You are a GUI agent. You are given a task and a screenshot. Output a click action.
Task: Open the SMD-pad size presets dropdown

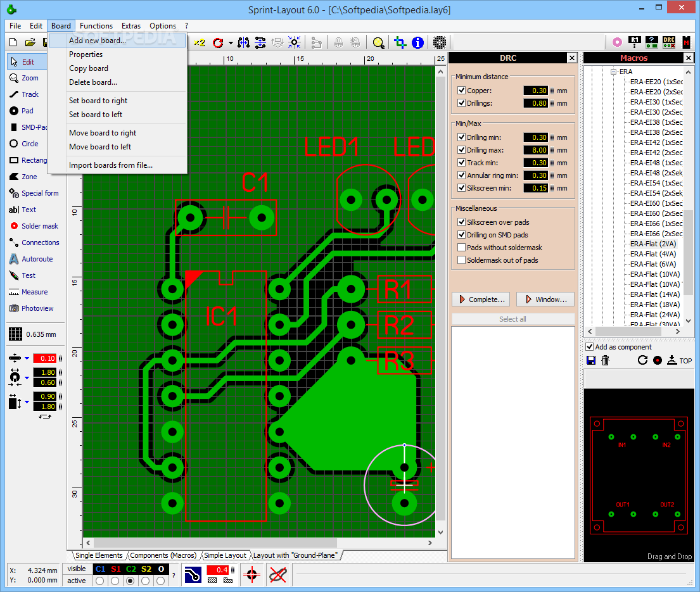(27, 402)
